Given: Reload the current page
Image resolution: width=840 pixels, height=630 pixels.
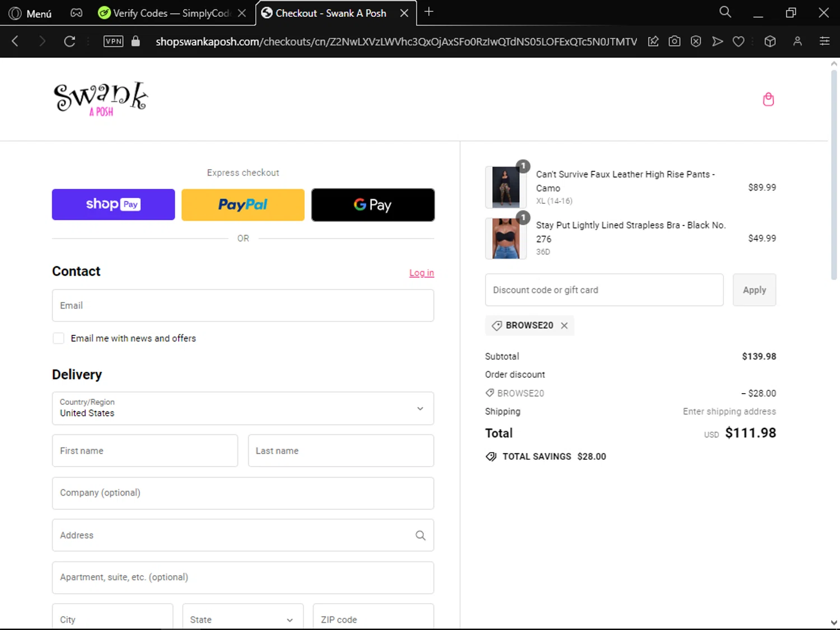Looking at the screenshot, I should pyautogui.click(x=69, y=41).
